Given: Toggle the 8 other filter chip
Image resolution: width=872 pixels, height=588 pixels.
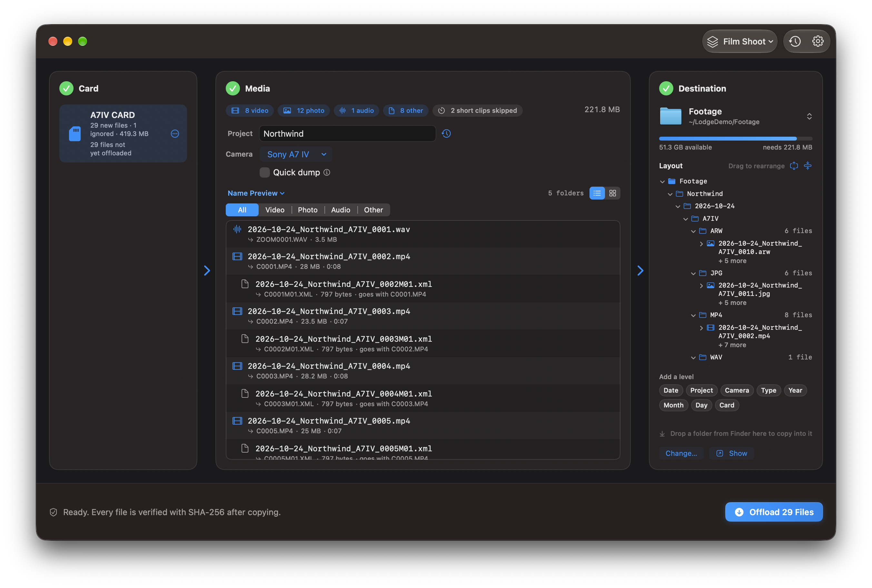Looking at the screenshot, I should 405,111.
